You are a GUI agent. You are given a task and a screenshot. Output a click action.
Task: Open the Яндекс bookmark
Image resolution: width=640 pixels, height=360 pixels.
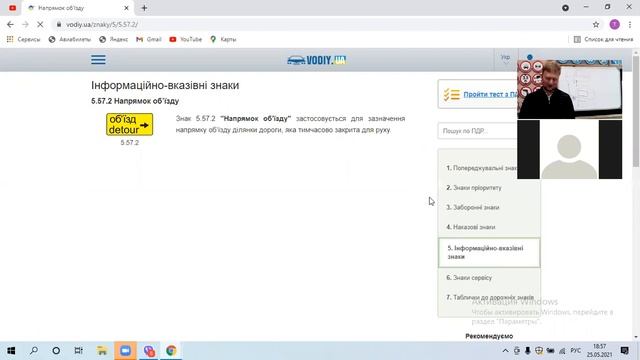pos(114,39)
